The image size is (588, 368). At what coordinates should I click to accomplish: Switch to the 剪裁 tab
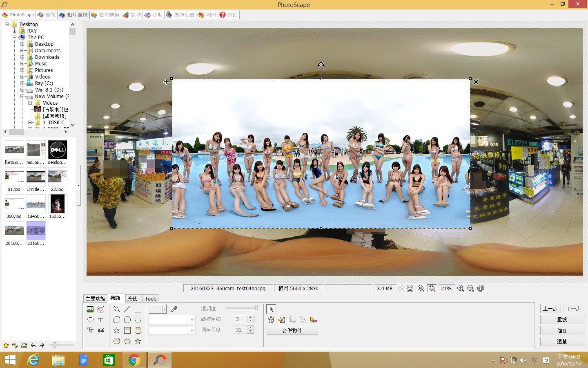132,298
